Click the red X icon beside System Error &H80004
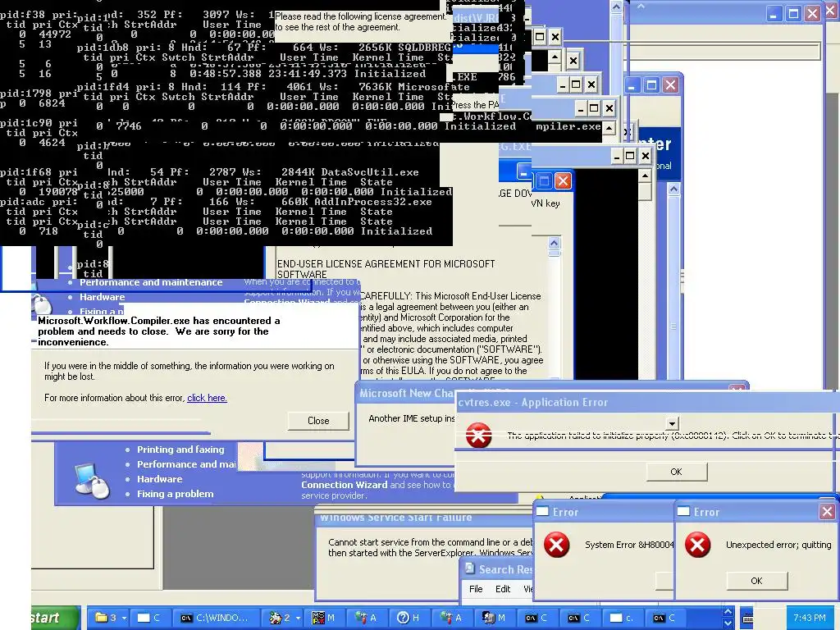The width and height of the screenshot is (840, 630). [x=557, y=545]
